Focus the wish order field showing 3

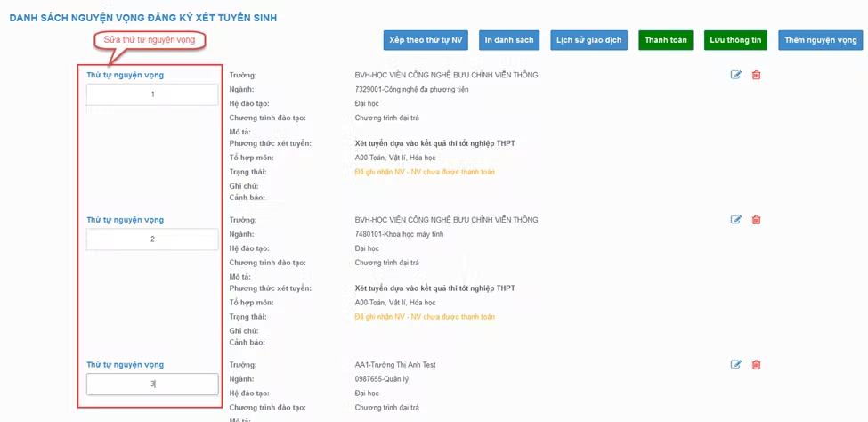(152, 384)
